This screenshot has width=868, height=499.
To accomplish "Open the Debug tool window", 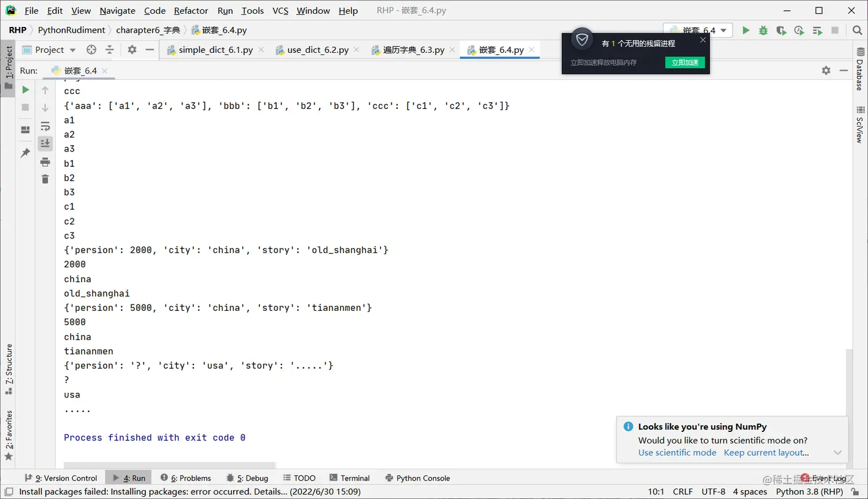I will click(247, 478).
